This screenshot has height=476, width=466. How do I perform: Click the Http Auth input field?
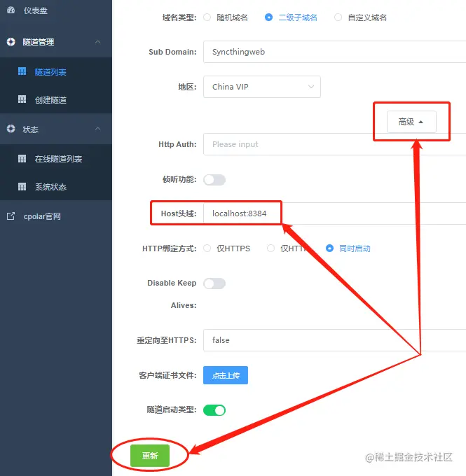point(334,144)
